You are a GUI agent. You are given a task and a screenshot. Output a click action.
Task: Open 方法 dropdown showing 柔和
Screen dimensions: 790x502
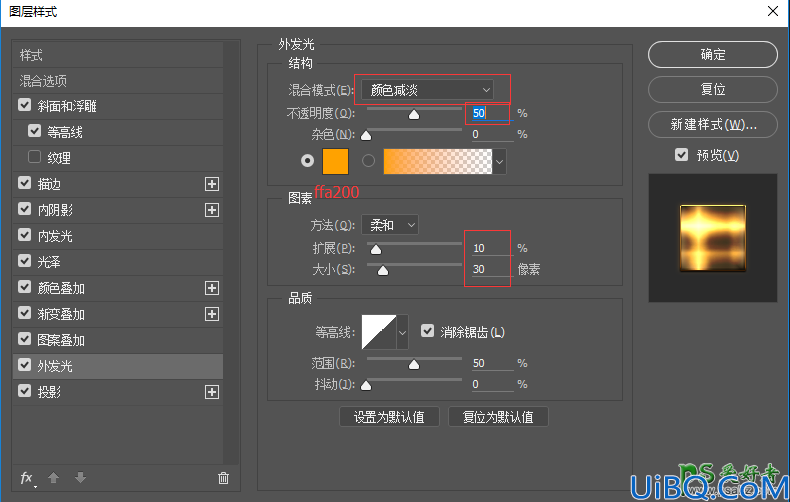coord(389,225)
